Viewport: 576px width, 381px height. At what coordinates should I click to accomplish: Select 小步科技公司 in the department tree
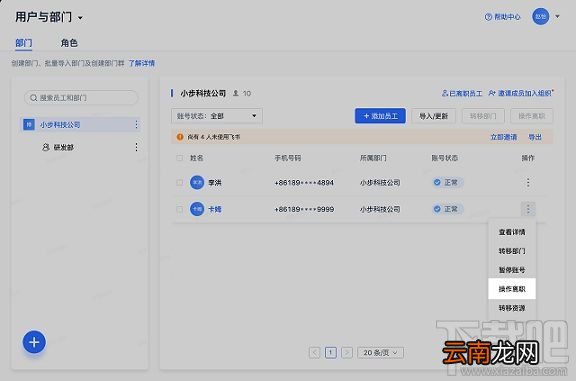click(80, 125)
